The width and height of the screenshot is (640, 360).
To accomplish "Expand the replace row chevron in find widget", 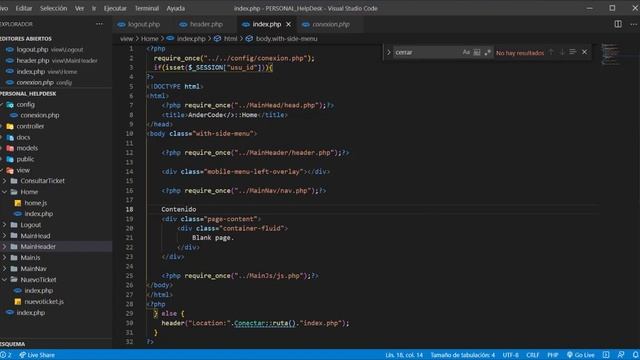I will tap(389, 52).
